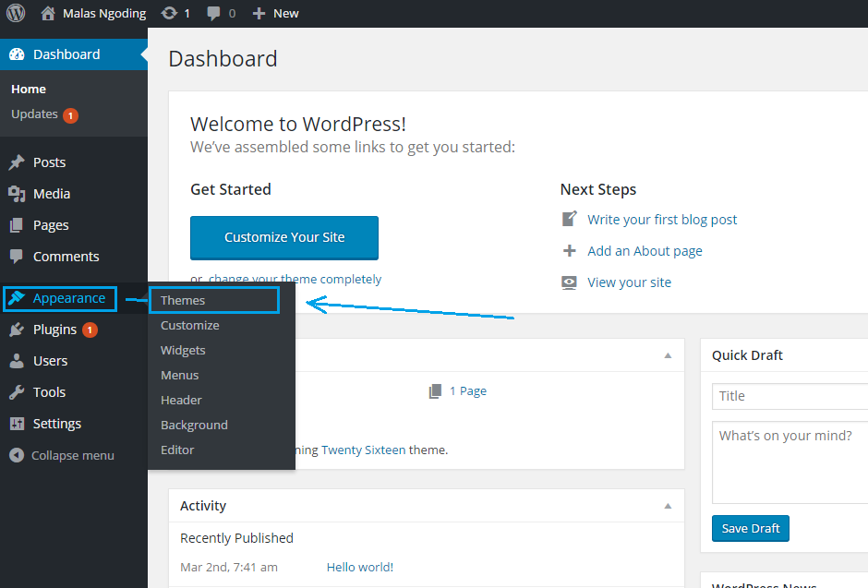This screenshot has width=868, height=588.
Task: Click the Quick Draft panel title
Action: click(747, 355)
